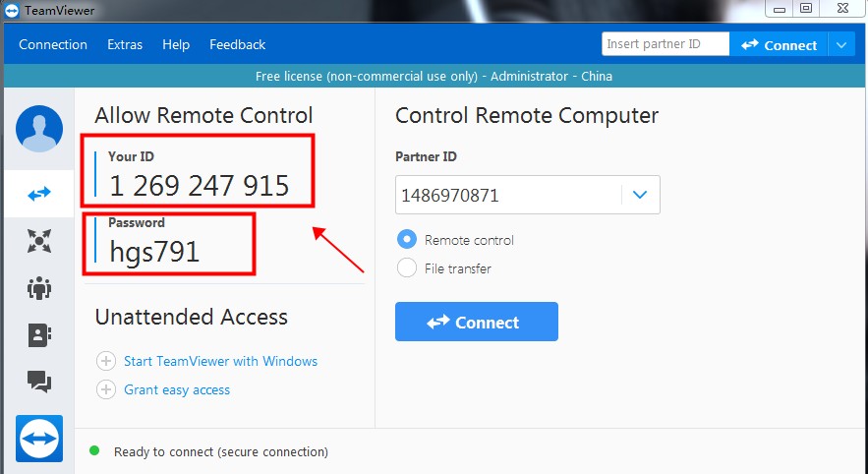The width and height of the screenshot is (868, 474).
Task: Open the profile avatar icon in sidebar
Action: click(x=38, y=129)
